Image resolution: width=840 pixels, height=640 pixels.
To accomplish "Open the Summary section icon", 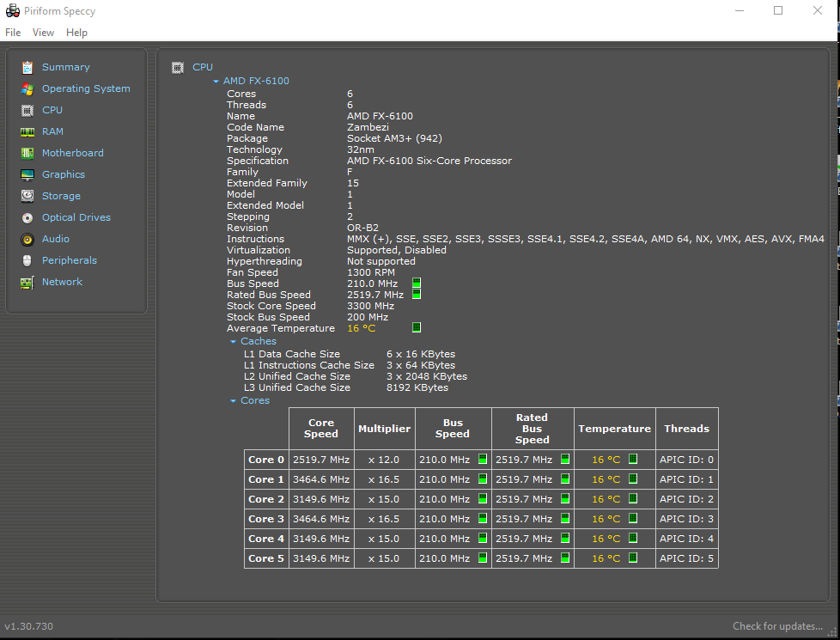I will click(27, 68).
